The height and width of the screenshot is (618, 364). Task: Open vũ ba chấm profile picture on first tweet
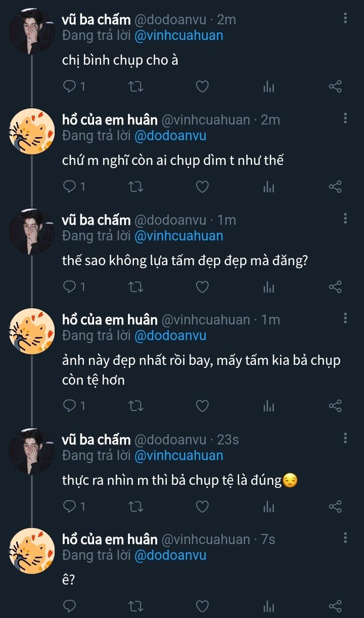click(x=32, y=30)
